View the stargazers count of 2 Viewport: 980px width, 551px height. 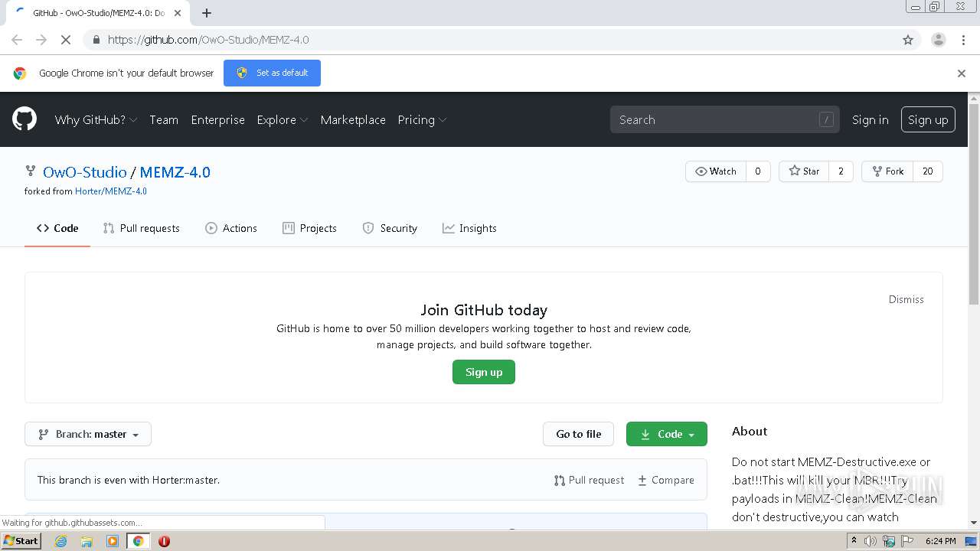pos(841,171)
